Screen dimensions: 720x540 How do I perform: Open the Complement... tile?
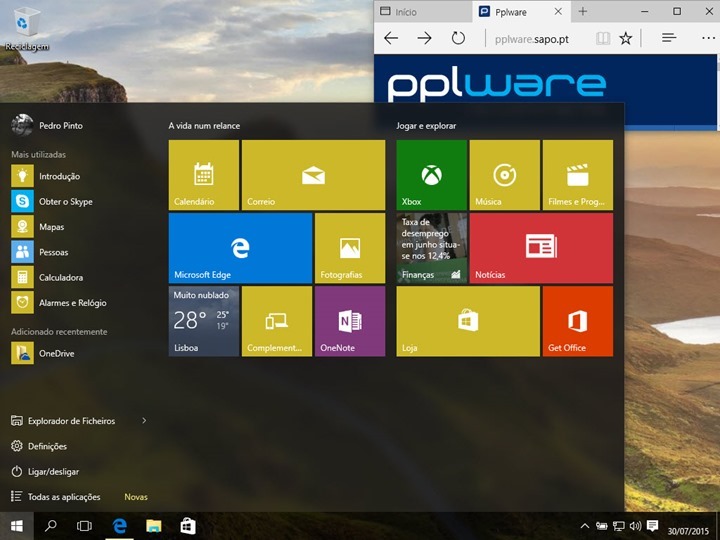[x=277, y=321]
